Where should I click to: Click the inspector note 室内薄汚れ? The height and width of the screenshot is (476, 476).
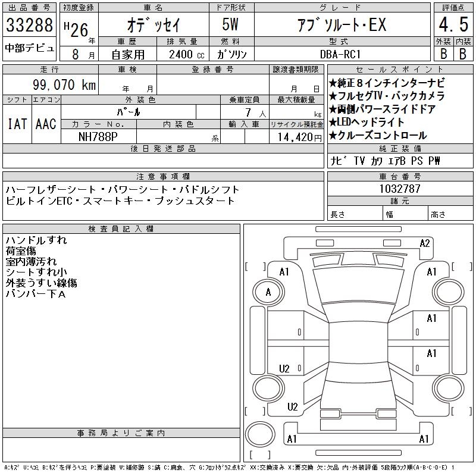click(x=31, y=261)
